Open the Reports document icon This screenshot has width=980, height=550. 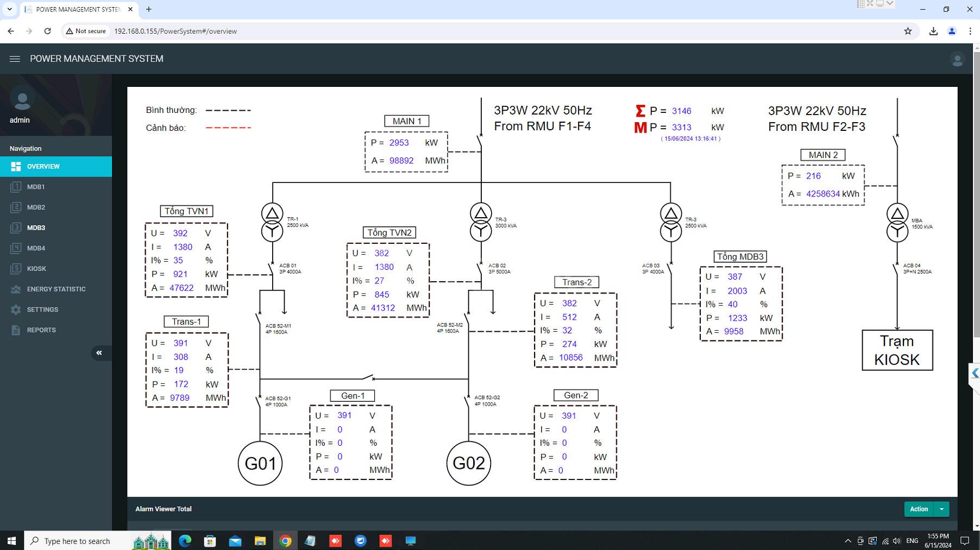tap(16, 330)
